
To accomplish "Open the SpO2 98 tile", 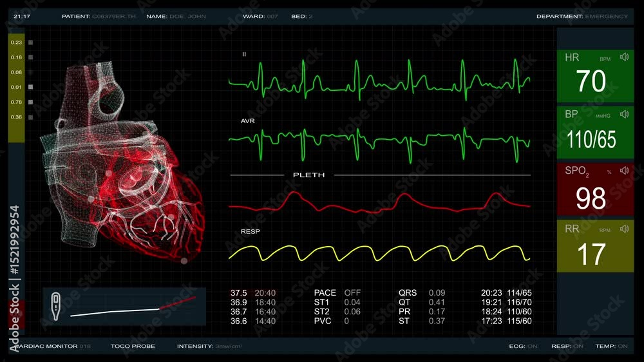I will pyautogui.click(x=595, y=189).
